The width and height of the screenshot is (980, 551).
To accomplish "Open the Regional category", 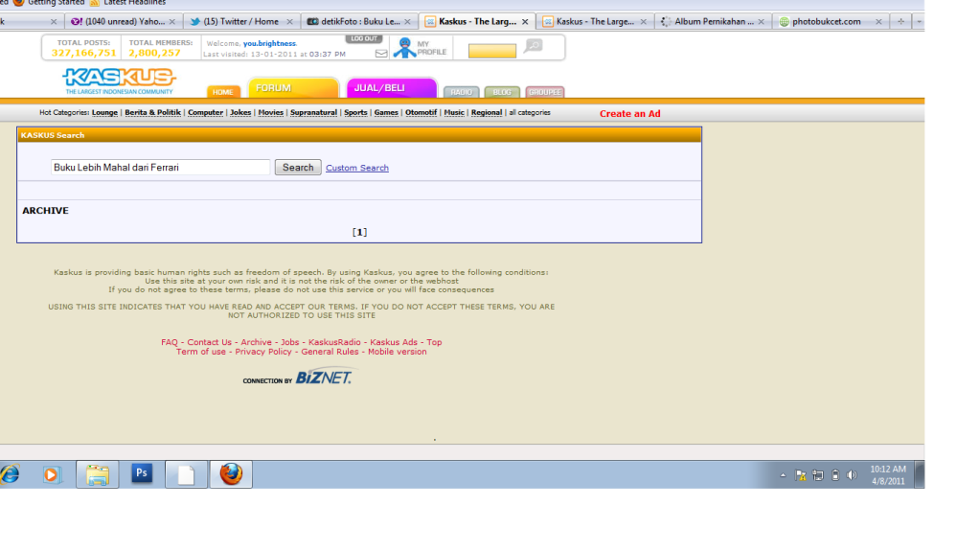I will click(x=487, y=112).
